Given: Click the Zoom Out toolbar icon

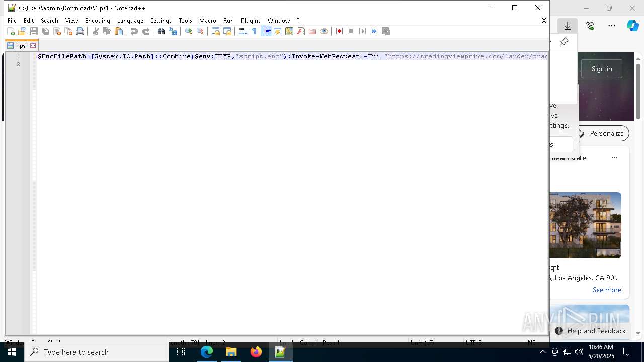Looking at the screenshot, I should [200, 31].
